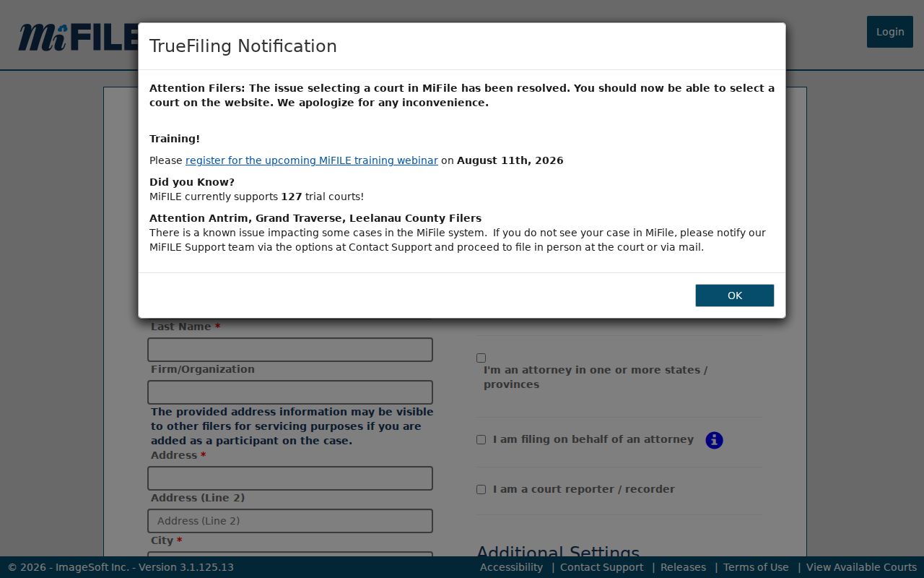Click the OK button in the notification
This screenshot has height=578, width=924.
click(x=734, y=296)
